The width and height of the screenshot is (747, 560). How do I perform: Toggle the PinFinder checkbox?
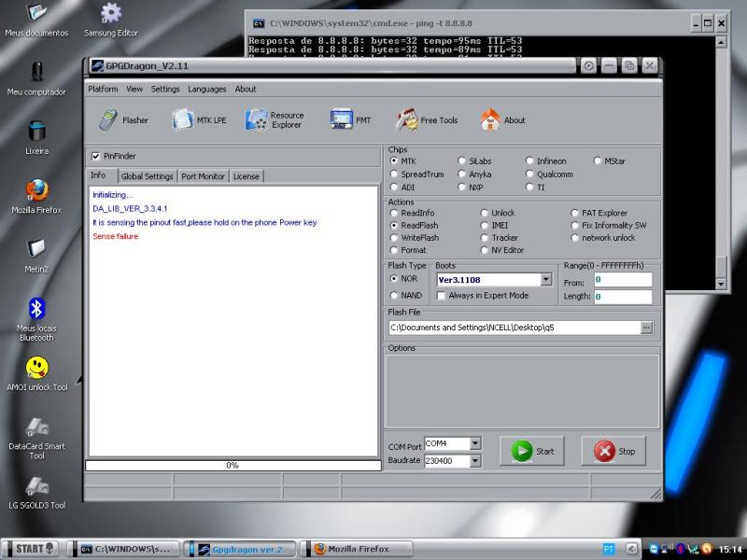(x=96, y=156)
